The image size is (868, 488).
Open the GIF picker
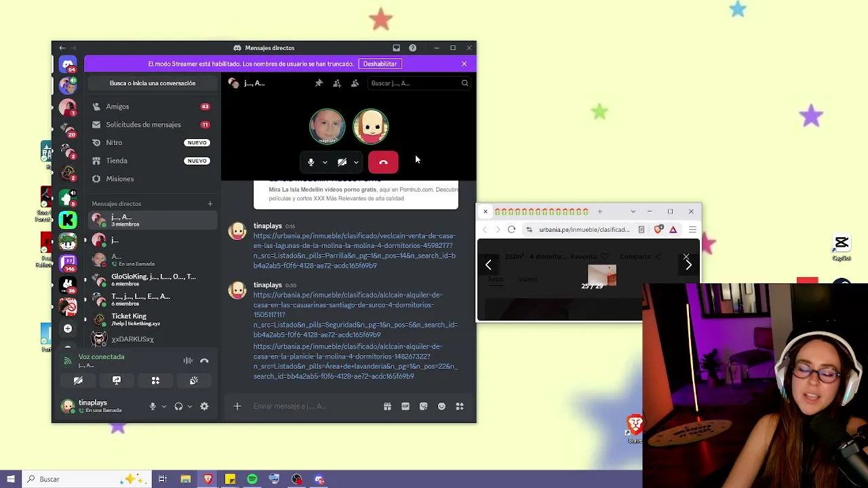click(406, 407)
